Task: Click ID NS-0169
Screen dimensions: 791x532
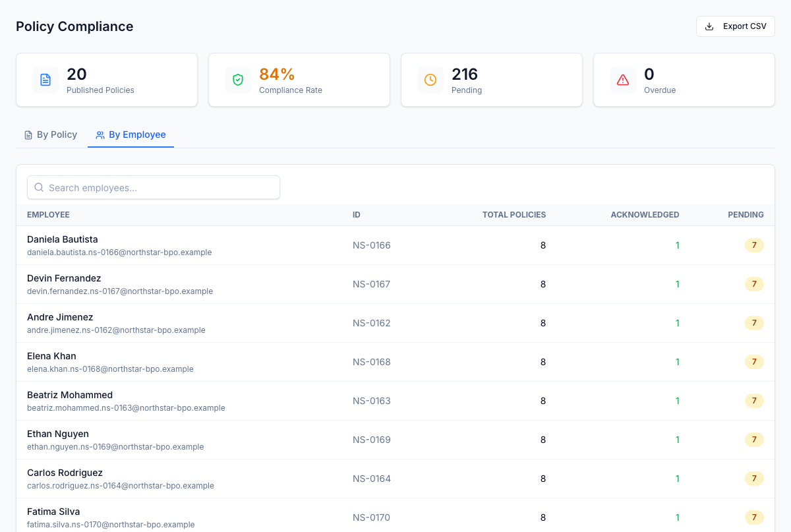Action: coord(372,440)
